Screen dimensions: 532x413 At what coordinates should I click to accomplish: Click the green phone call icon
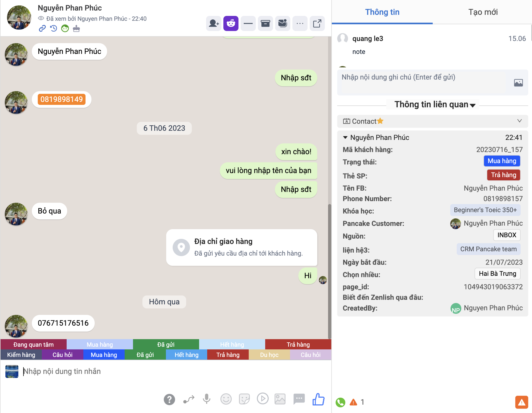coord(340,402)
